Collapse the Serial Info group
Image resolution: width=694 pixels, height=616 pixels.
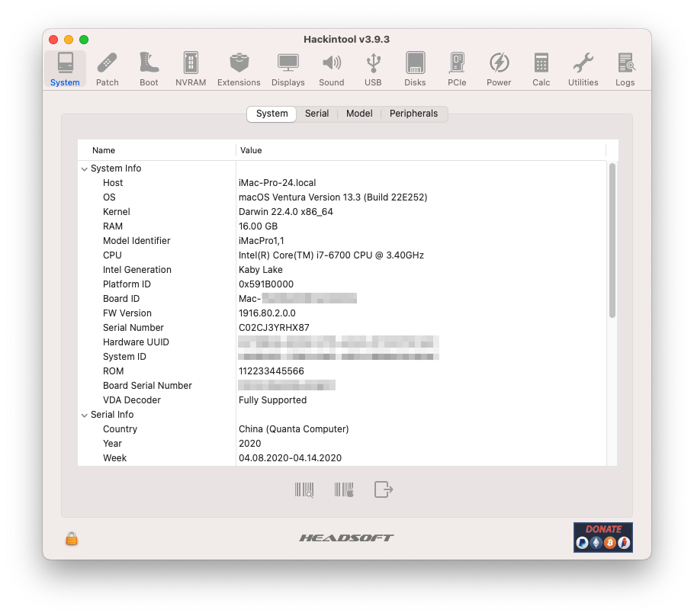click(85, 414)
